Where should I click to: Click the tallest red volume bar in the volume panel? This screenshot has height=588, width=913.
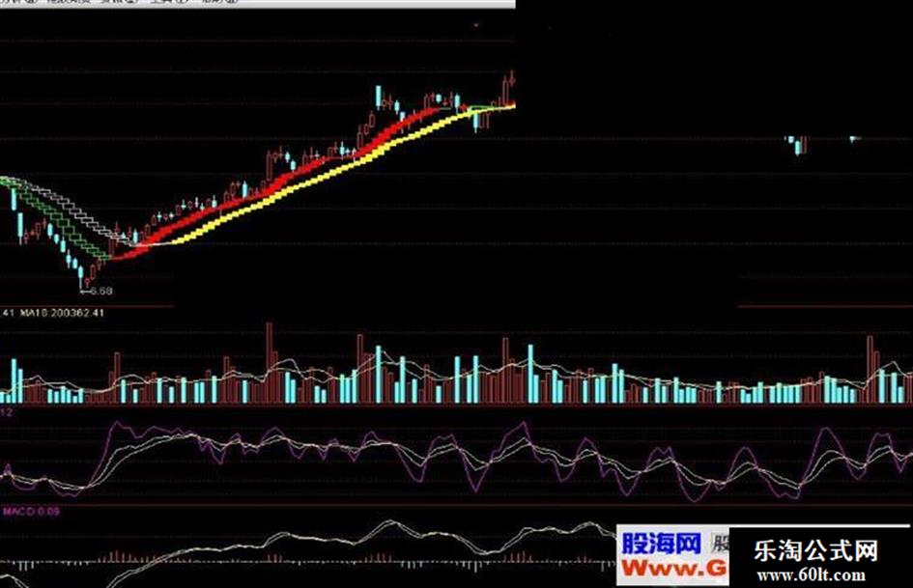click(269, 362)
